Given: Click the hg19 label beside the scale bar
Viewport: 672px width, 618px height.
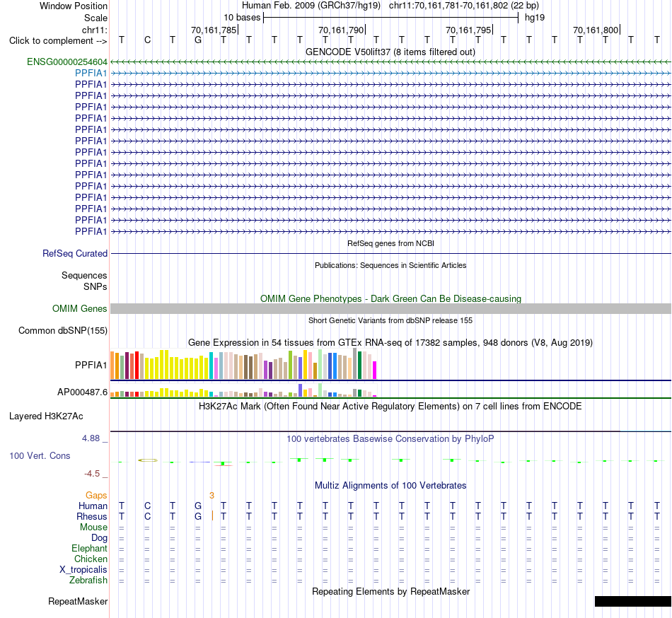Looking at the screenshot, I should tap(535, 18).
